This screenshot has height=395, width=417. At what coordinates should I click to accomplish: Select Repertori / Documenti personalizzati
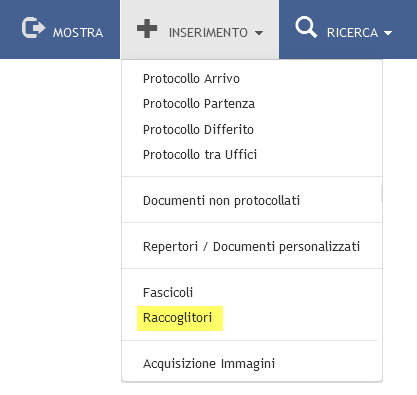pos(251,247)
